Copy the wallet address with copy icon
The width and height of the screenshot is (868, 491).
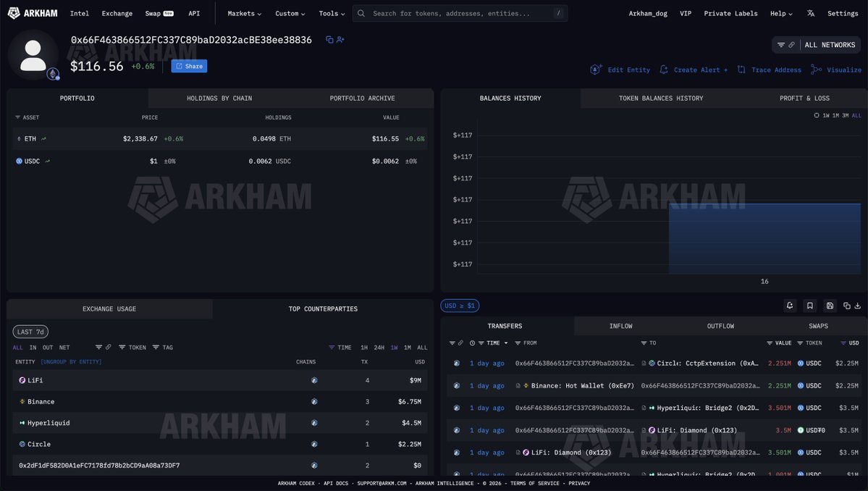[x=329, y=40]
